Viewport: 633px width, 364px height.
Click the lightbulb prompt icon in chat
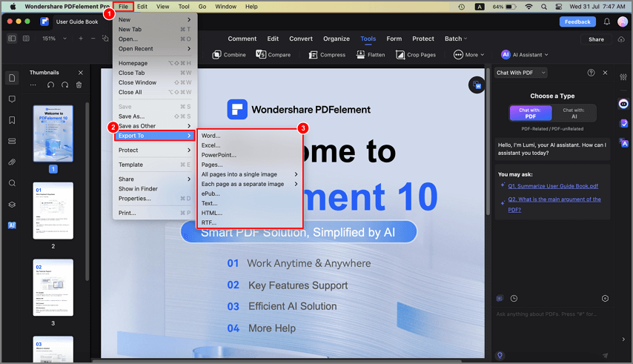[x=500, y=356]
